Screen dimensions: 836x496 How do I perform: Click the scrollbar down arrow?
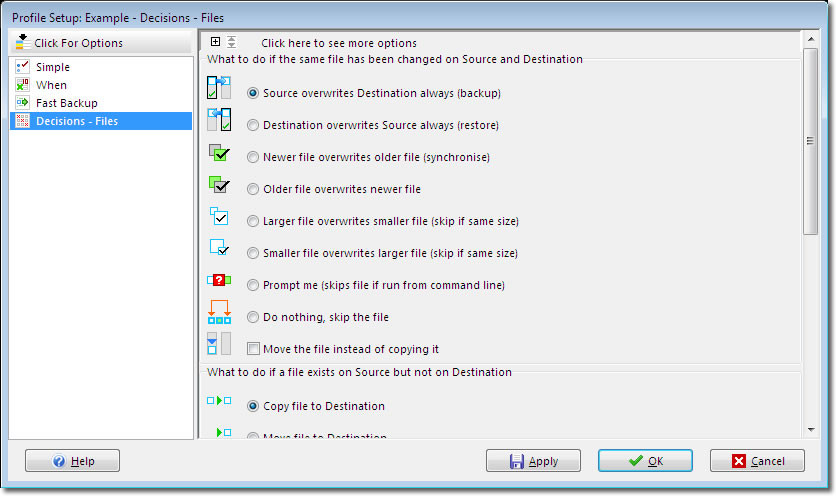tap(810, 430)
